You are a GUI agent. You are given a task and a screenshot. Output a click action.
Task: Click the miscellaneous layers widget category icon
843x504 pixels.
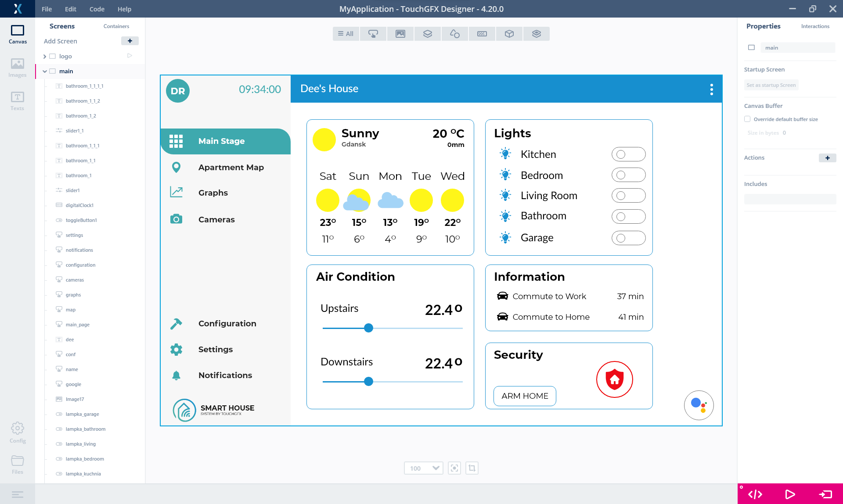tap(537, 34)
